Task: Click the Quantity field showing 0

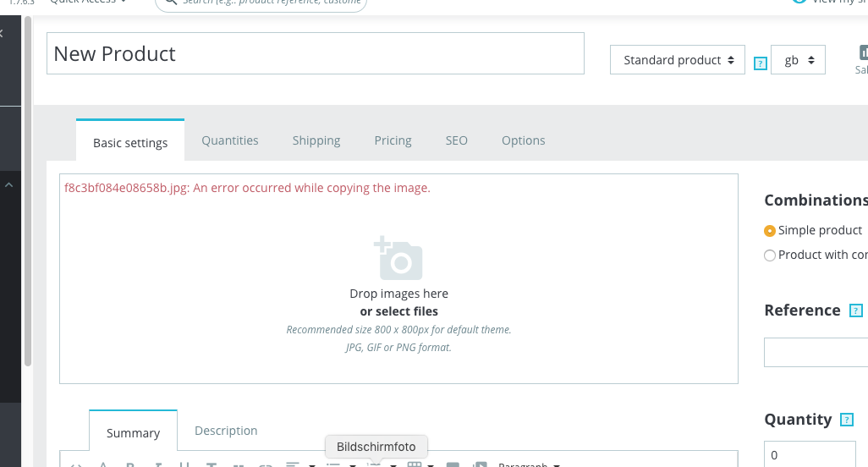Action: [x=810, y=455]
